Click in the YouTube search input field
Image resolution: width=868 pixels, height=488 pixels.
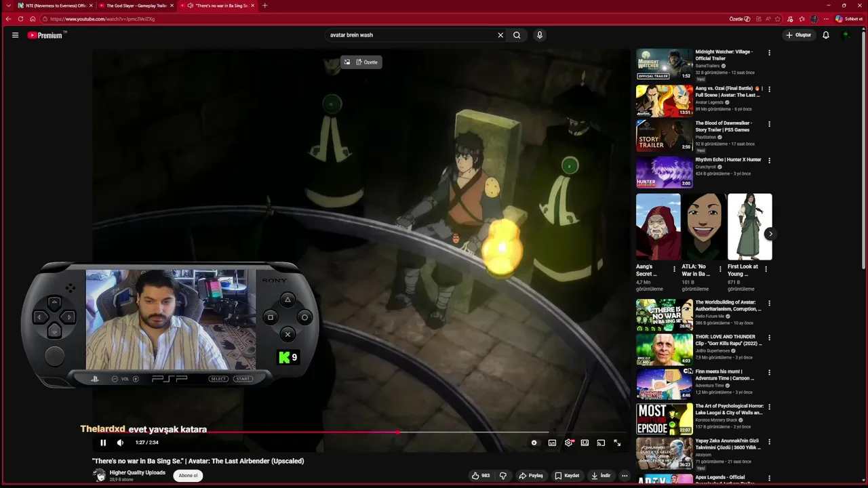point(410,35)
